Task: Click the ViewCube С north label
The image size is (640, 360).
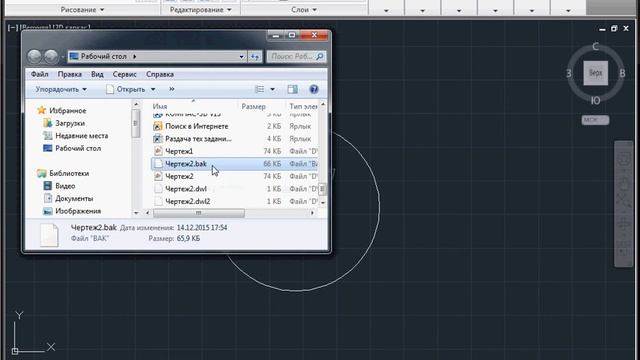Action: pyautogui.click(x=596, y=47)
